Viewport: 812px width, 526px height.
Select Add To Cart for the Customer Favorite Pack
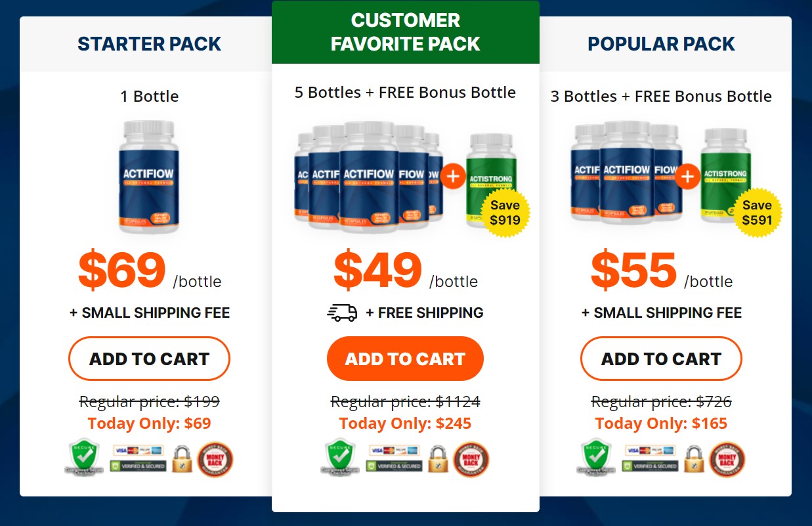pos(405,359)
